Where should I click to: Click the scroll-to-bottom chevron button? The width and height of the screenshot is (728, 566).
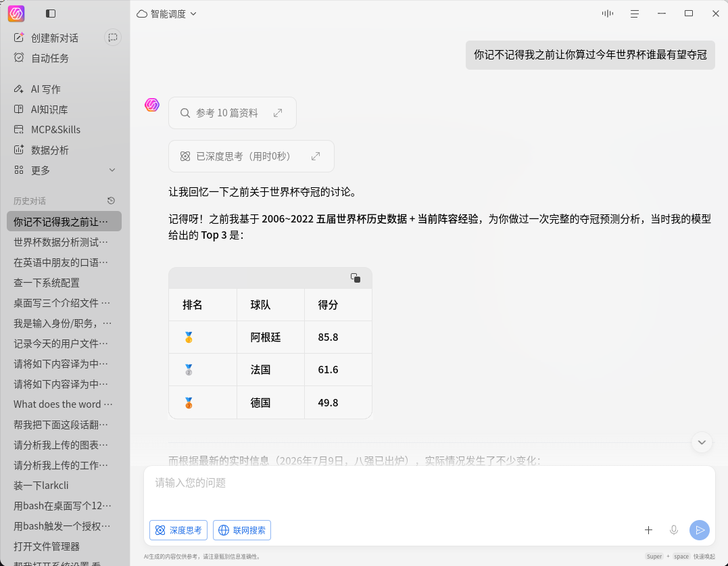coord(702,442)
